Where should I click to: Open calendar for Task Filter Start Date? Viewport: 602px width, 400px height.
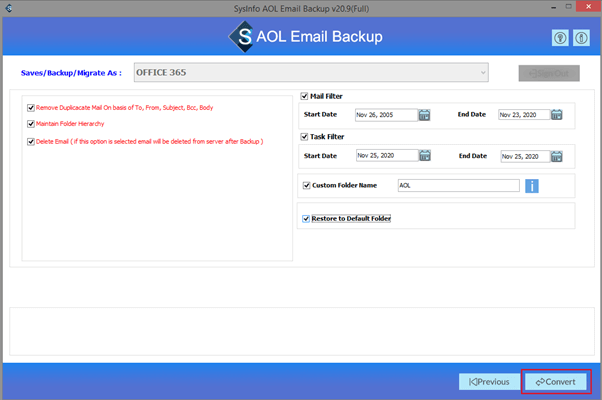tap(425, 155)
